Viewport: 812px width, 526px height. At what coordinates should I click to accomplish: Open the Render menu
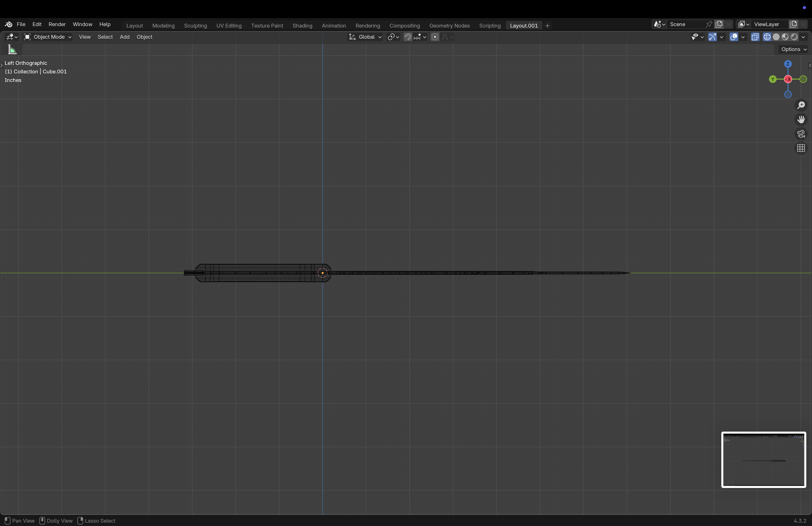(x=57, y=24)
